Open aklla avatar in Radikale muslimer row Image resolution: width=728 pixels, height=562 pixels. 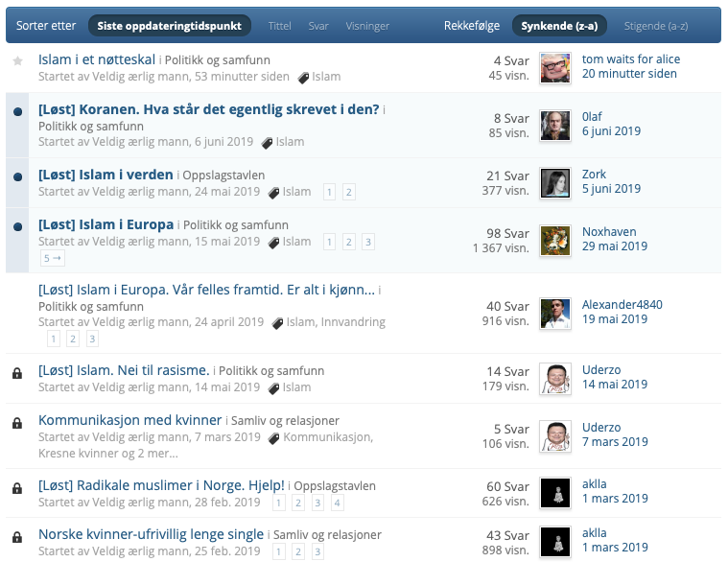[554, 493]
